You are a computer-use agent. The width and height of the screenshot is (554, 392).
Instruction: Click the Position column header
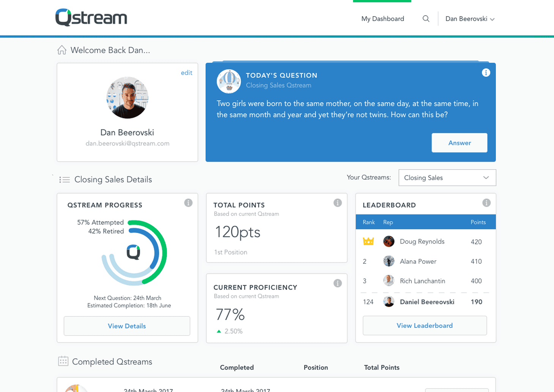coord(316,367)
